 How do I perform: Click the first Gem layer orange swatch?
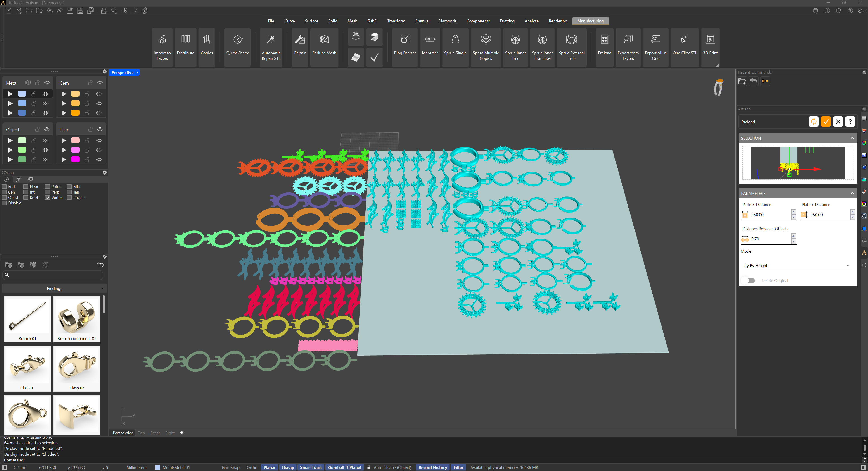pyautogui.click(x=76, y=94)
